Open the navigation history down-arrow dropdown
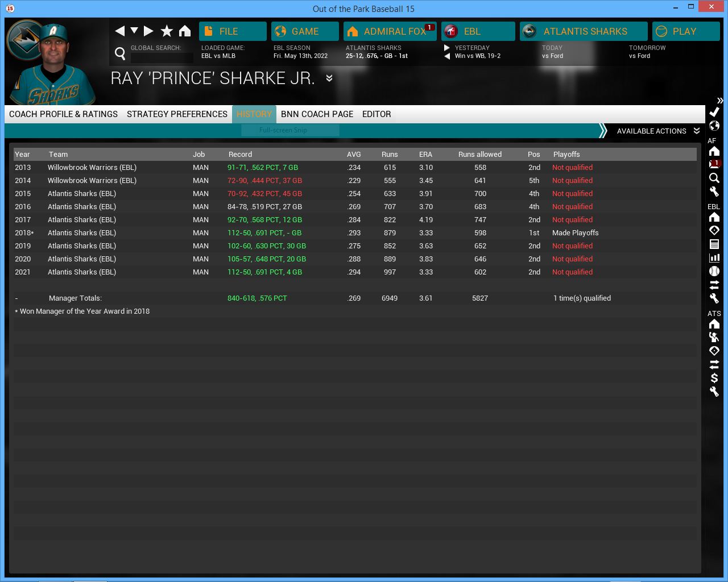 pyautogui.click(x=134, y=31)
